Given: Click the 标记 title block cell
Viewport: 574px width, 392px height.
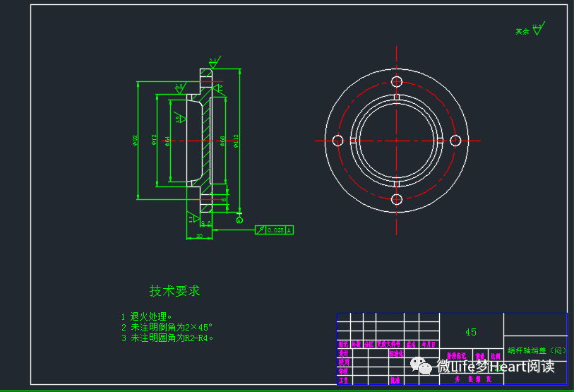Looking at the screenshot, I should (343, 345).
